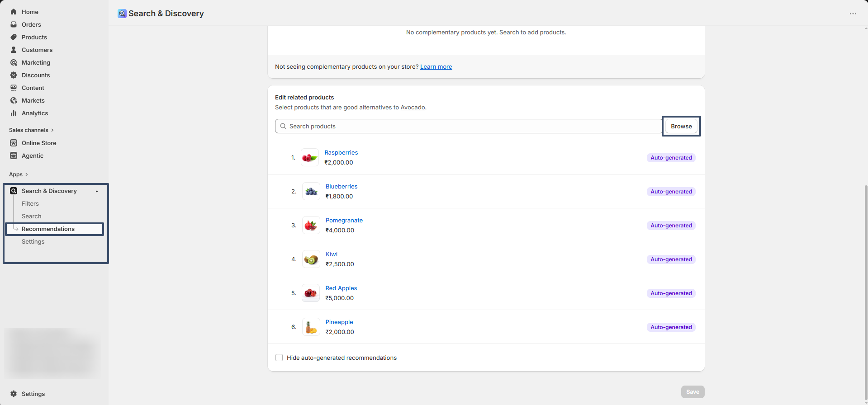The width and height of the screenshot is (868, 405).
Task: Go to Products in sidebar
Action: [x=34, y=37]
